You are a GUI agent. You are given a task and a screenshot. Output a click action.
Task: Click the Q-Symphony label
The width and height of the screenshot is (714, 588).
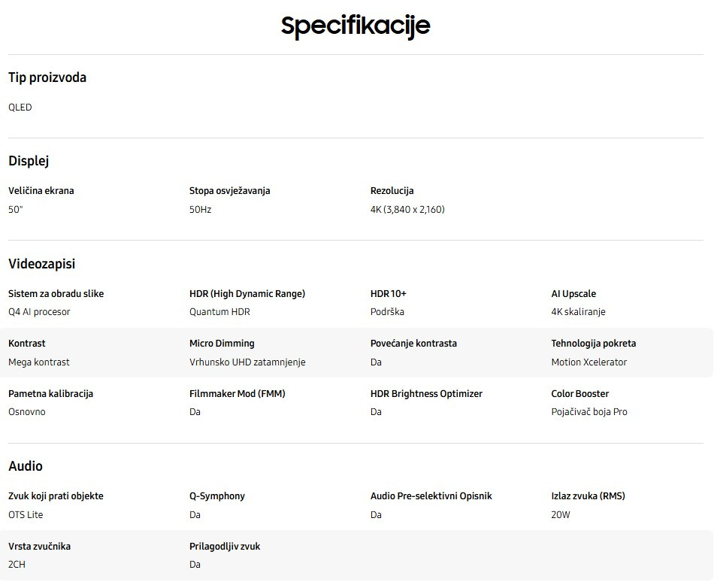pyautogui.click(x=217, y=496)
